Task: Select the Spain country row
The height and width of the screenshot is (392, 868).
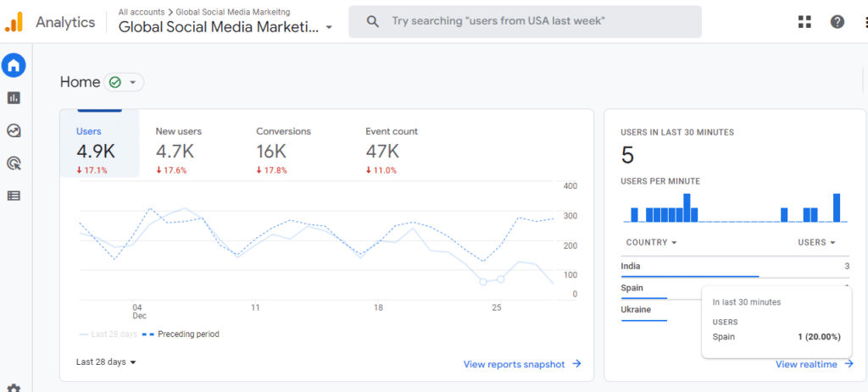Action: point(735,288)
